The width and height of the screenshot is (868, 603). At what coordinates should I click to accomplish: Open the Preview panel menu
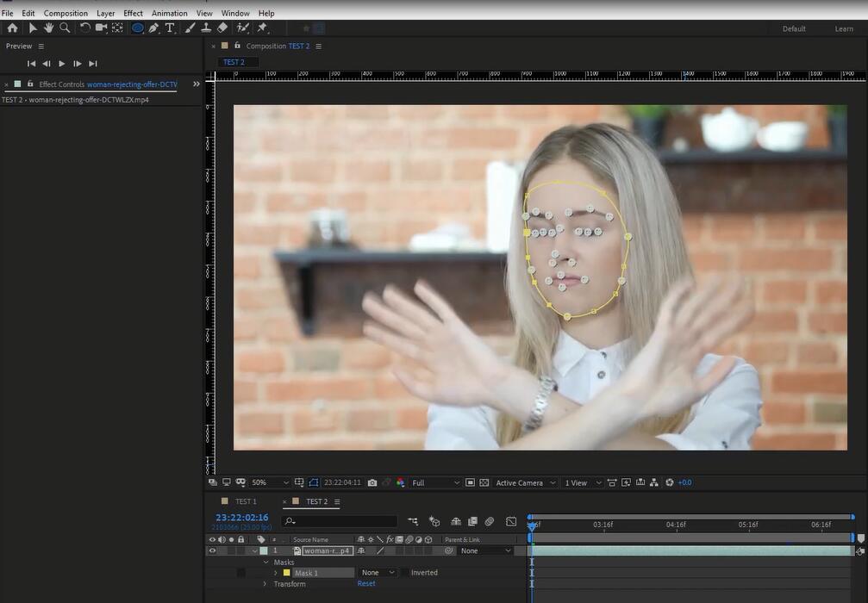(x=41, y=47)
